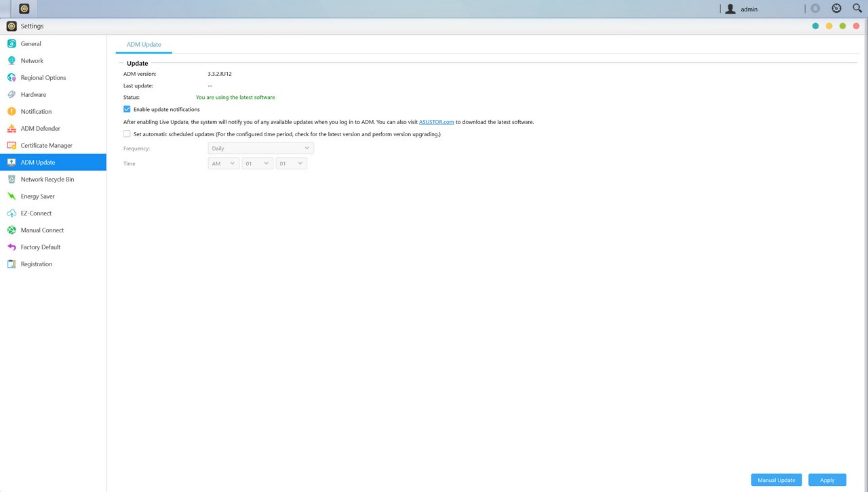Click the teal window control dot

pyautogui.click(x=816, y=26)
